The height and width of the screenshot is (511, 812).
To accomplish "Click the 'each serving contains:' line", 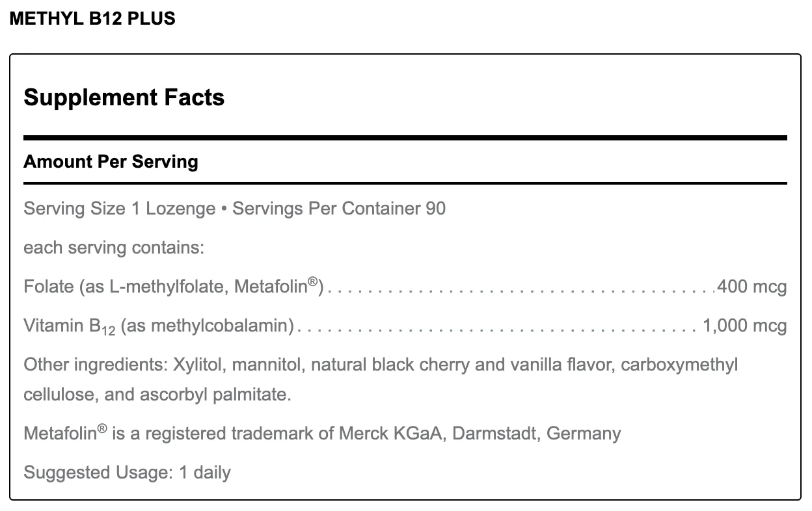I will pyautogui.click(x=114, y=248).
